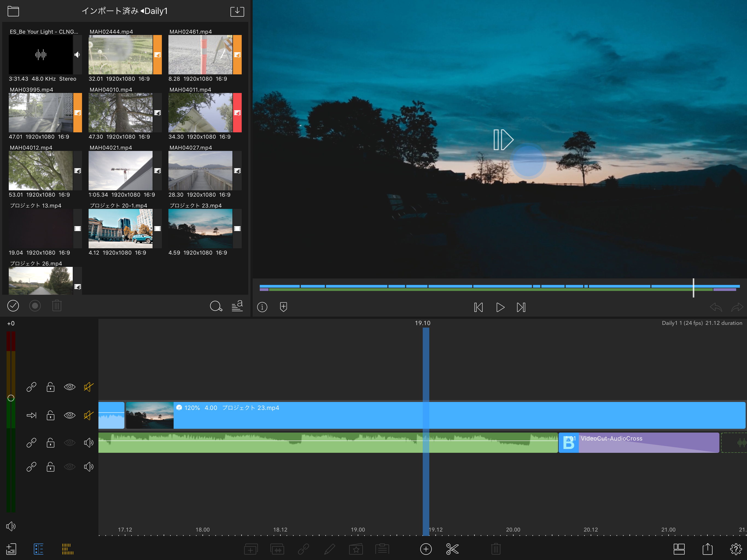Select the MAH04021.mp4 crane clip
This screenshot has height=560, width=747.
[x=120, y=171]
